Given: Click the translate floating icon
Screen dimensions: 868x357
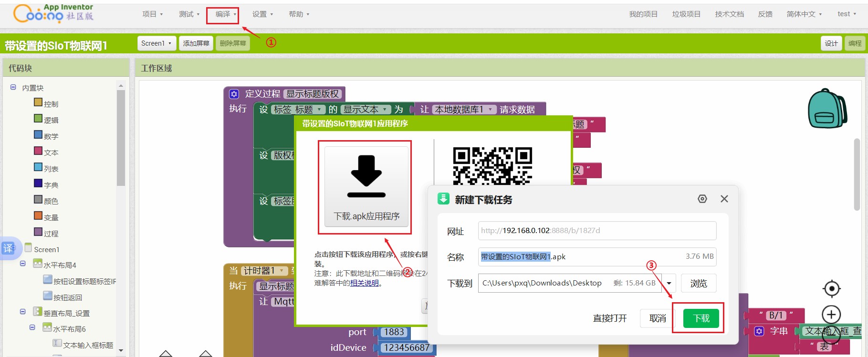Looking at the screenshot, I should [9, 248].
